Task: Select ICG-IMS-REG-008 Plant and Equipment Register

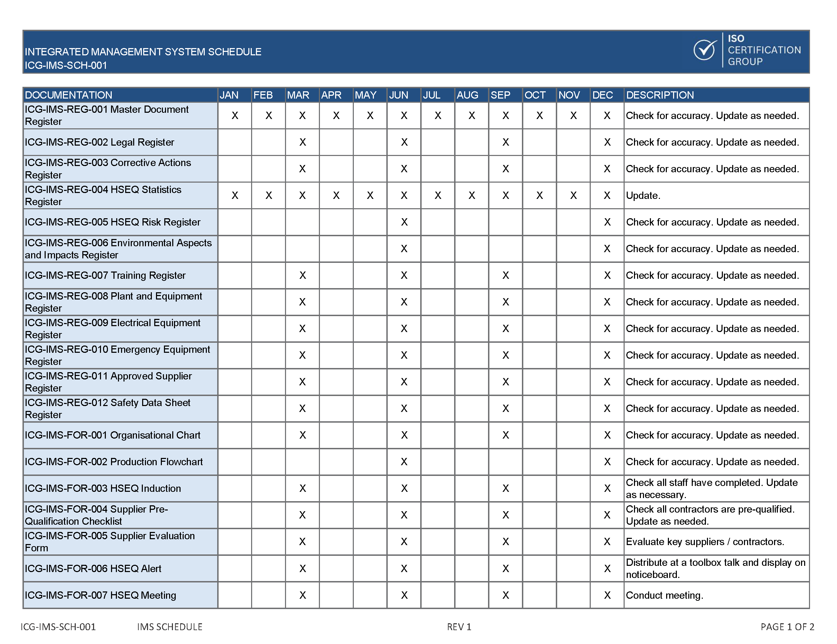Action: [120, 302]
